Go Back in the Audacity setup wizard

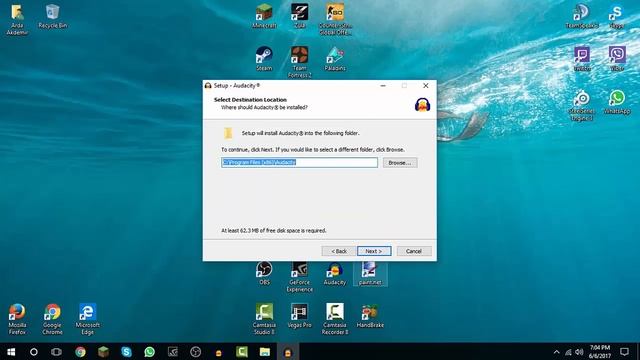pos(338,251)
